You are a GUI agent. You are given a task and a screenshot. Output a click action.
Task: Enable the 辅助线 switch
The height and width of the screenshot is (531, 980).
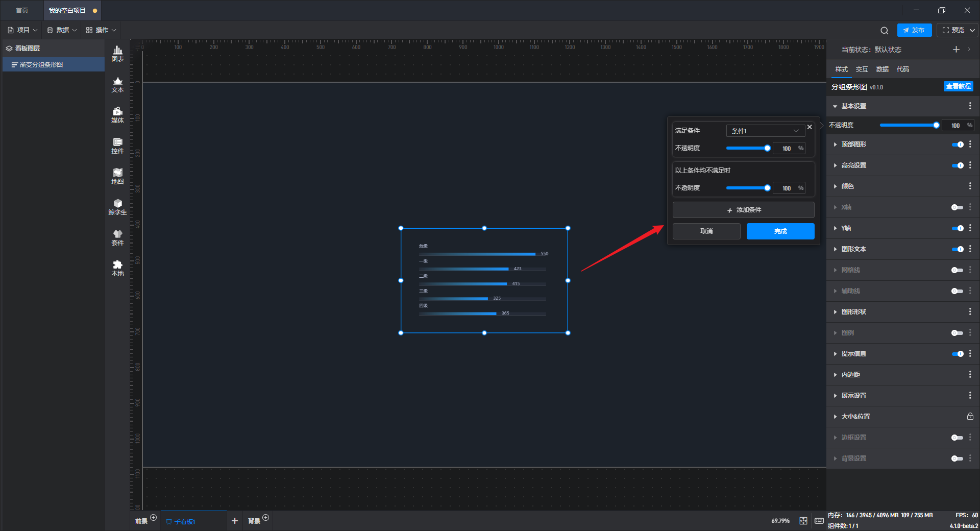point(958,291)
